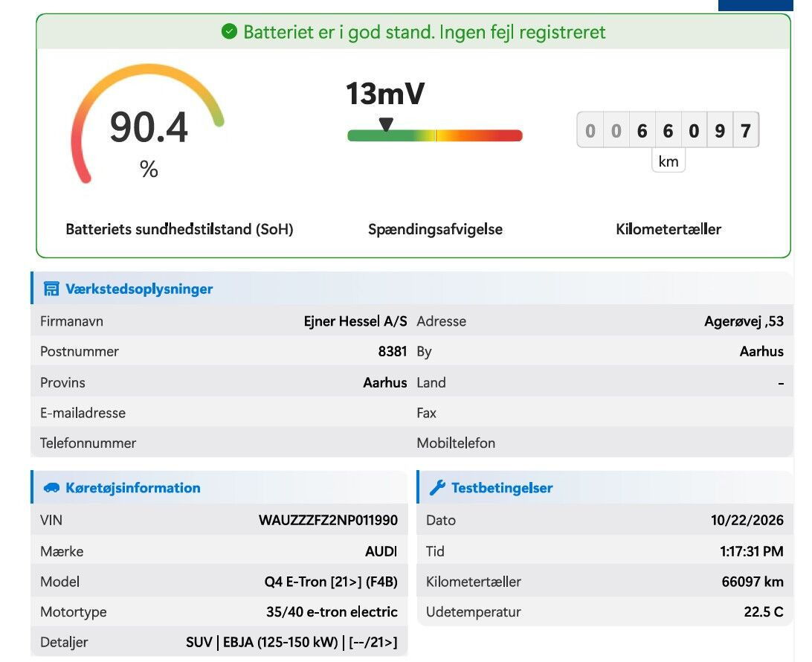This screenshot has height=662, width=812.
Task: Click the Spændingsafvigelse label
Action: click(435, 229)
